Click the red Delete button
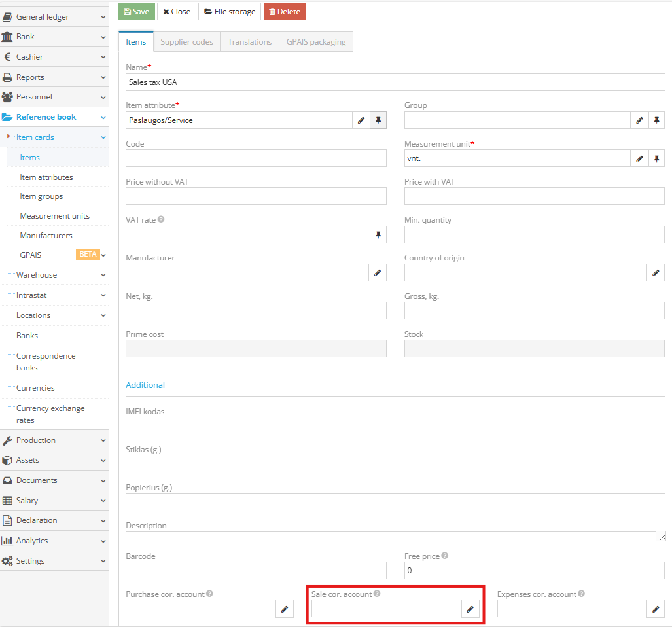The height and width of the screenshot is (627, 672). [x=285, y=12]
